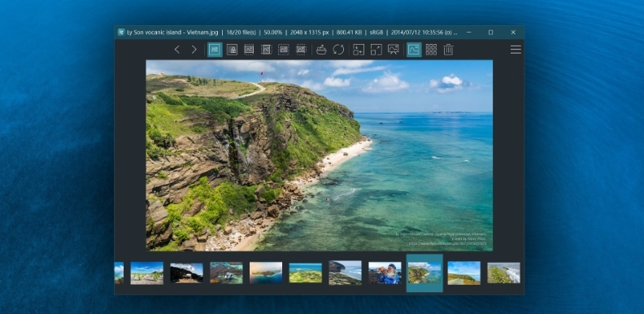Select Scale to width zoom mode

[249, 50]
